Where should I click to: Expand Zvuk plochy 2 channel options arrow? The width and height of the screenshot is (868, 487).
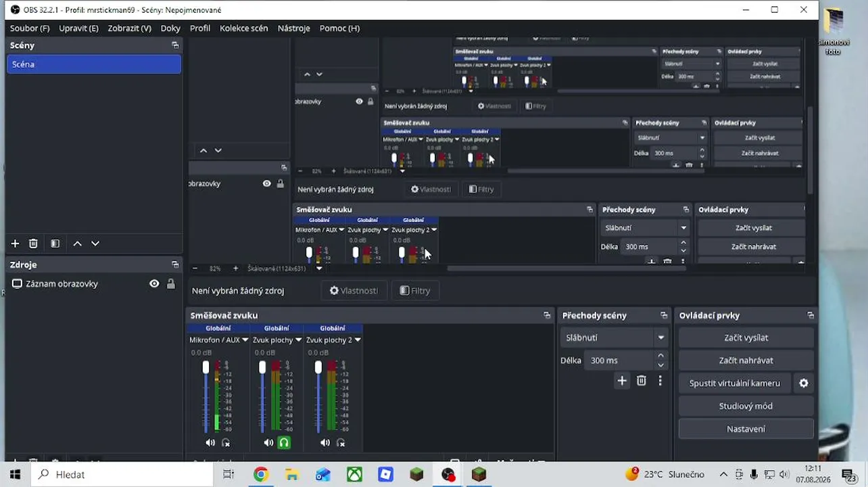(358, 340)
